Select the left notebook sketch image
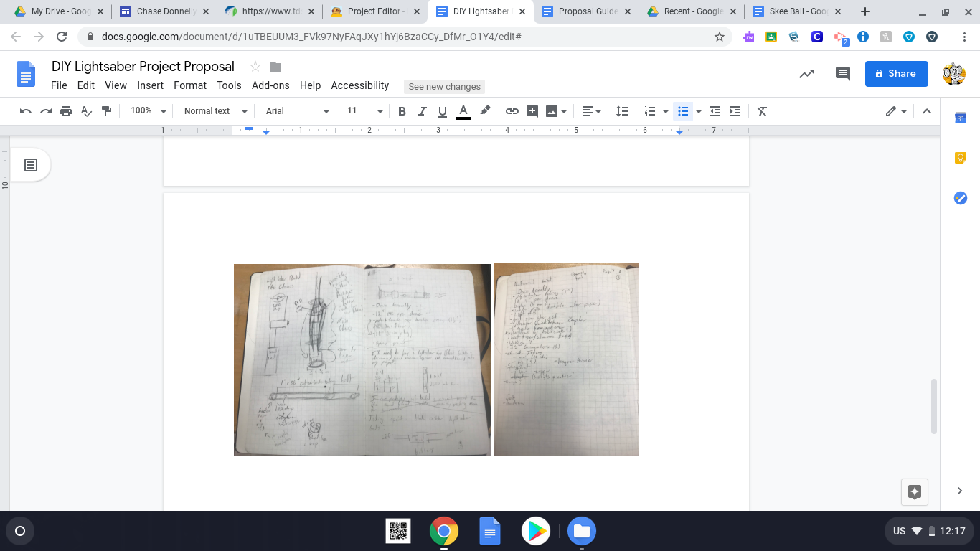The height and width of the screenshot is (551, 980). tap(362, 360)
